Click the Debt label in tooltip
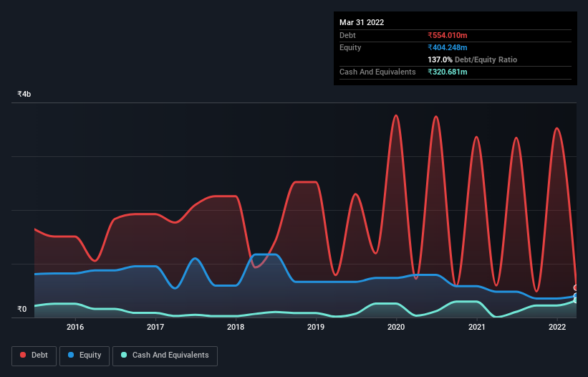This screenshot has height=377, width=588. pyautogui.click(x=347, y=35)
